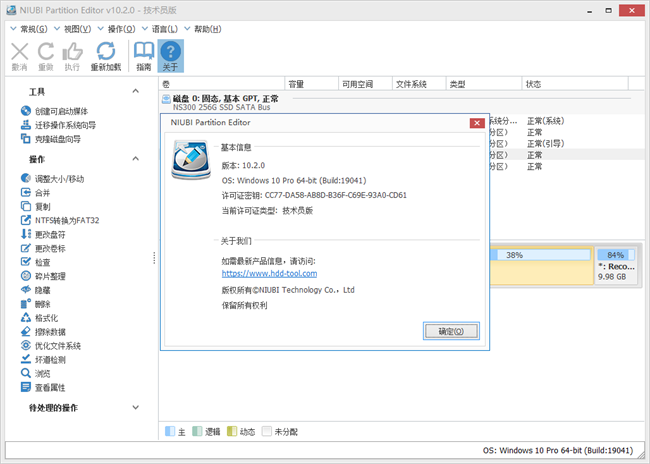Select 擦除数据 wipe data operation
This screenshot has width=650, height=464.
[x=43, y=332]
